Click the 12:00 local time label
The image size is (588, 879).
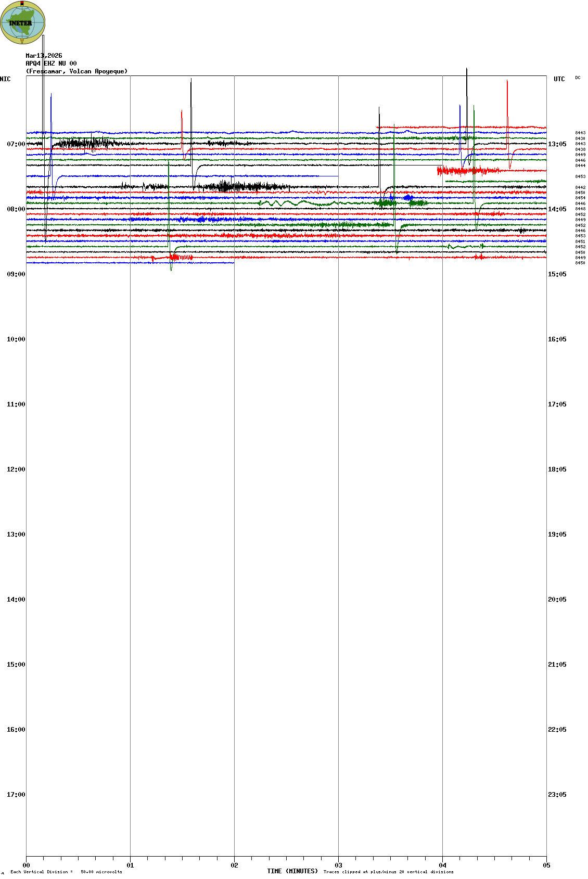point(16,469)
